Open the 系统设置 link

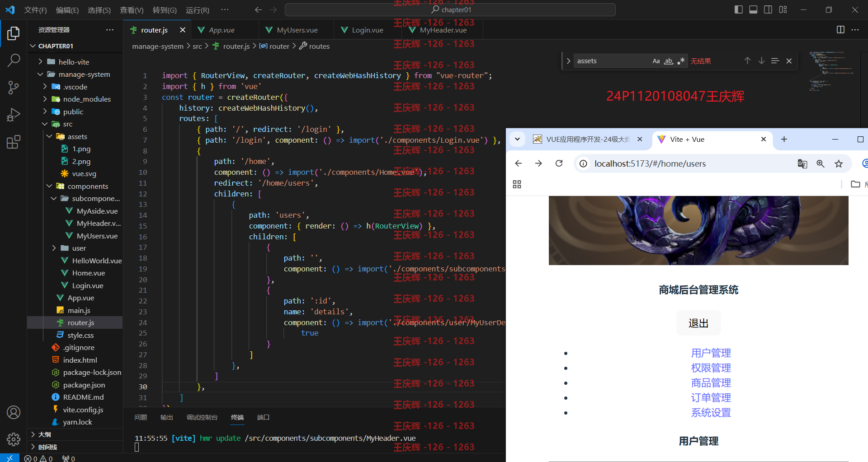pos(711,413)
